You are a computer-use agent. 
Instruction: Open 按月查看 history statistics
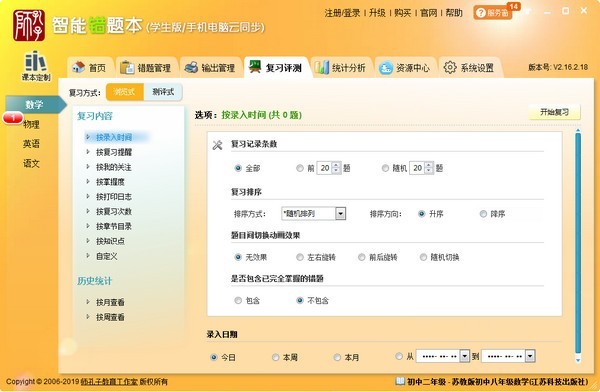(110, 302)
